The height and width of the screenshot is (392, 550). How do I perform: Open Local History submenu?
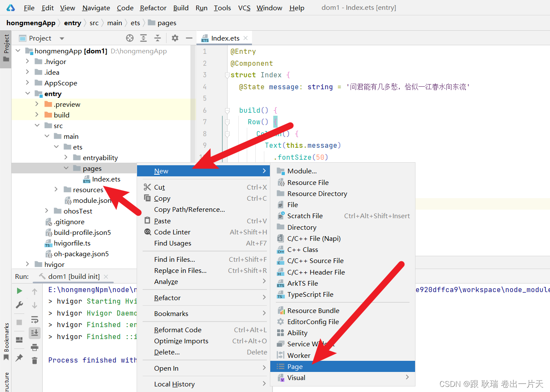tap(204, 384)
